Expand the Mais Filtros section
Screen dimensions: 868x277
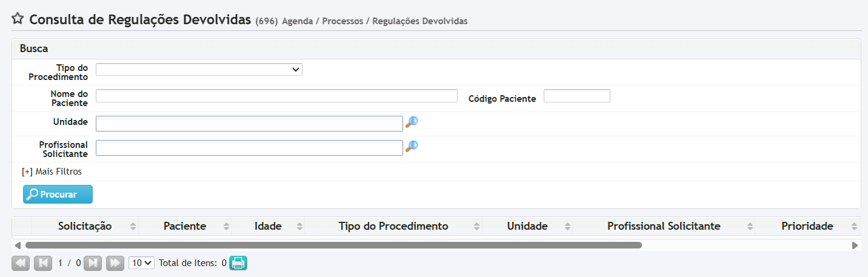point(52,172)
